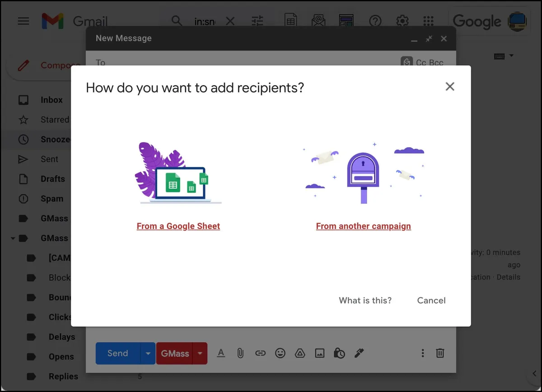The width and height of the screenshot is (542, 392).
Task: Click the Details link for account activity
Action: pos(509,277)
